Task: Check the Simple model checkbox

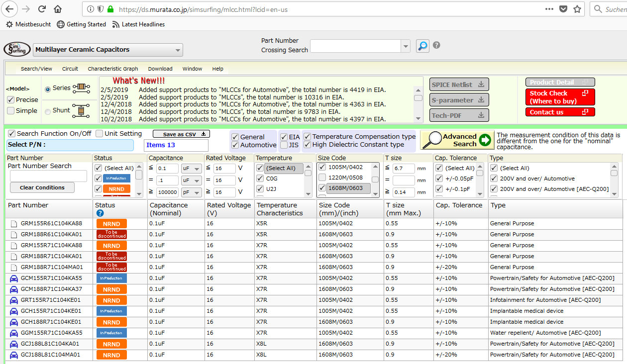Action: coord(10,110)
